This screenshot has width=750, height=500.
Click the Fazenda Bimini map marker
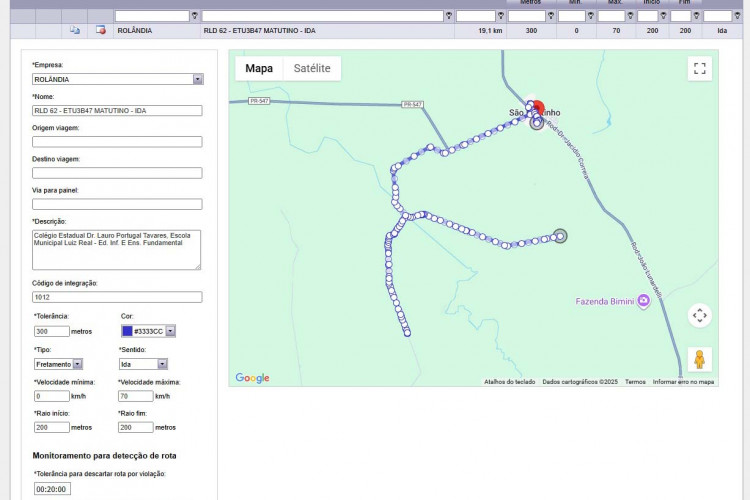tap(643, 300)
